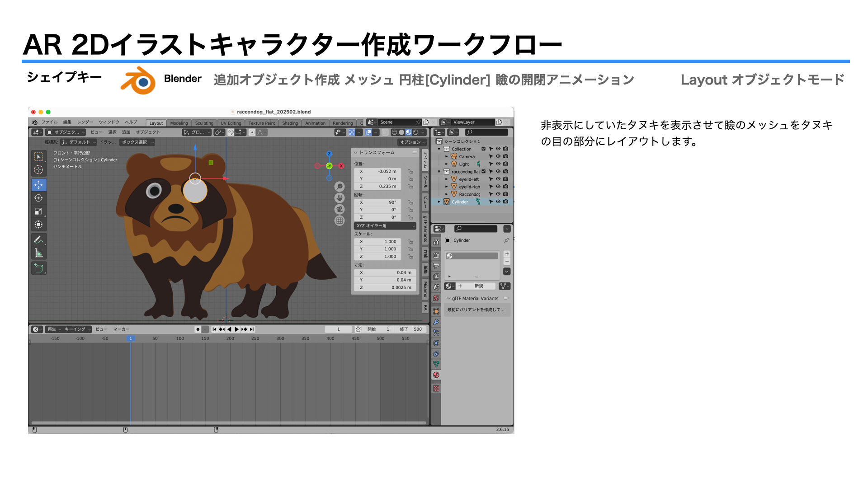Disable Camera render via camera icon
868x488 pixels.
(x=506, y=156)
